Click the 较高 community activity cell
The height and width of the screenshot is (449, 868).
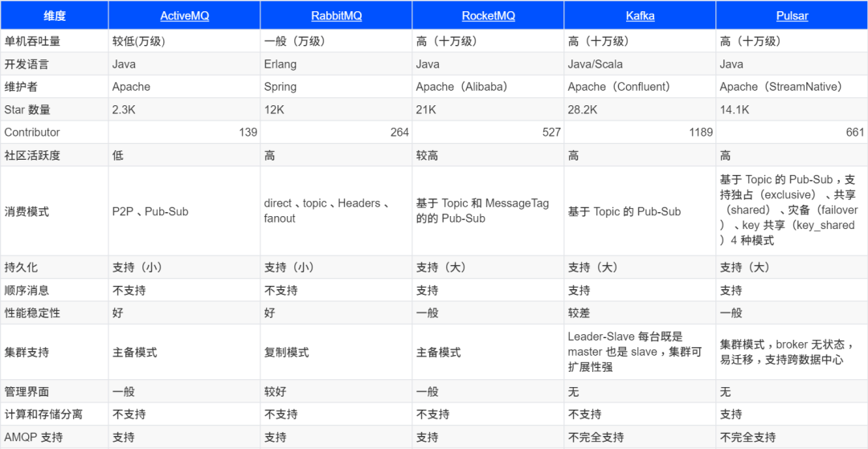pos(489,155)
